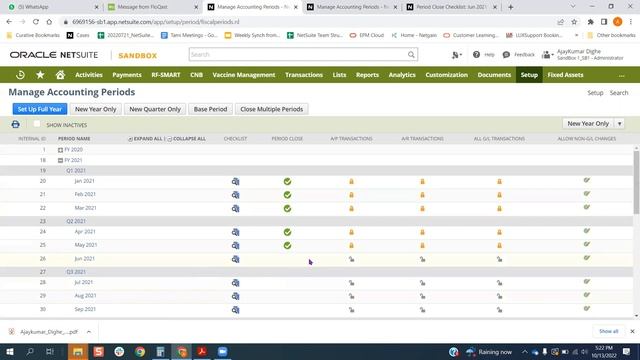Expand the bookmarks overflow arrow
This screenshot has width=640, height=360.
[576, 36]
